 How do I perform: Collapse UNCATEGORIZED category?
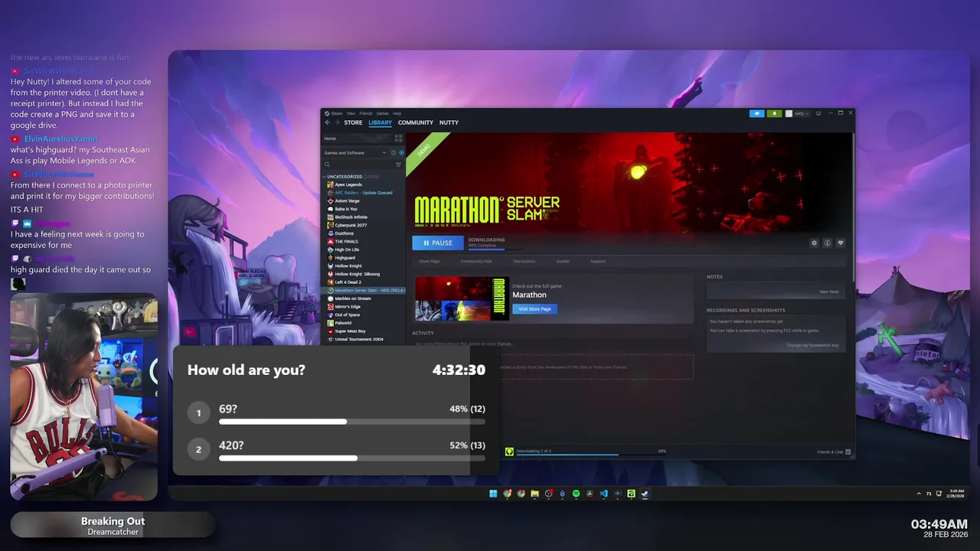pos(324,177)
